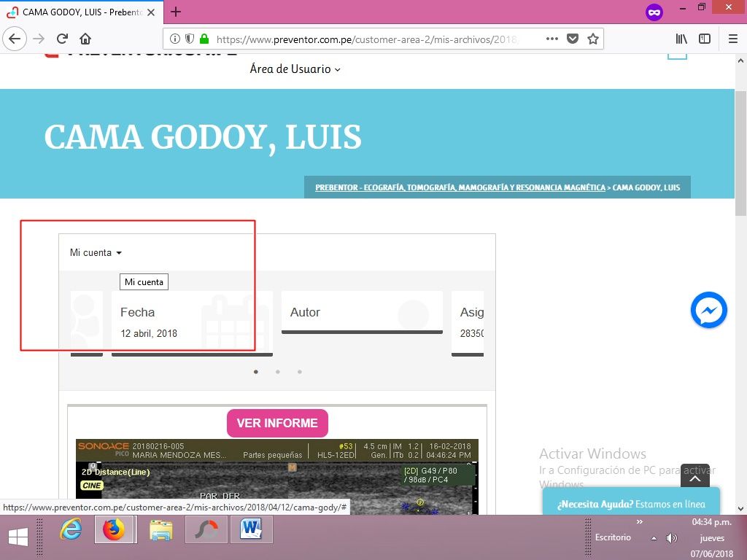Expand the Área de Usuario menu
The image size is (747, 560).
click(x=295, y=69)
